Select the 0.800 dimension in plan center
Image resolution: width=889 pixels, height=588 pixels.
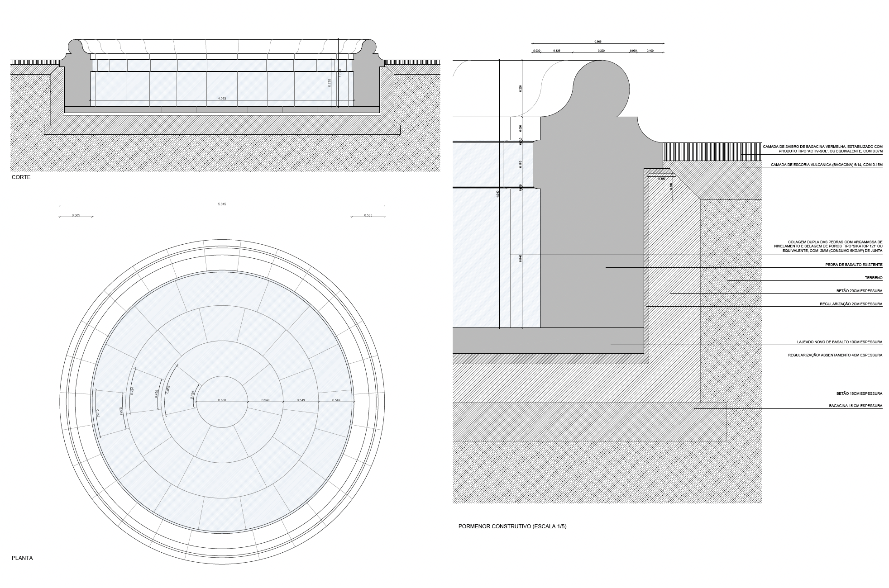[x=222, y=400]
